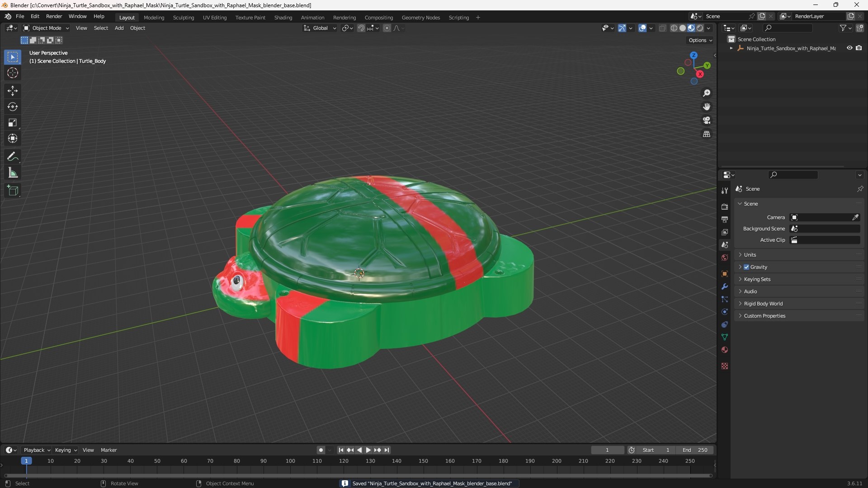Switch to Rendered viewport shading

(700, 28)
